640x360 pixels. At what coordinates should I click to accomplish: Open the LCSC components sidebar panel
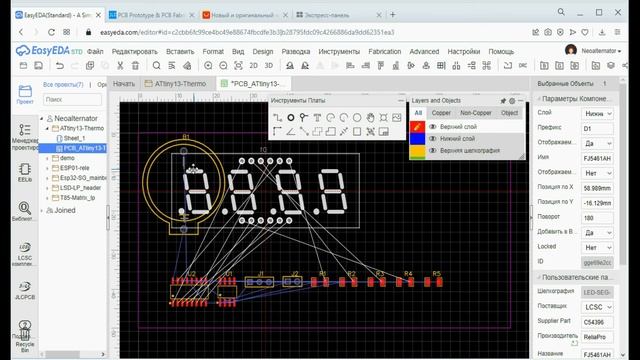24,253
